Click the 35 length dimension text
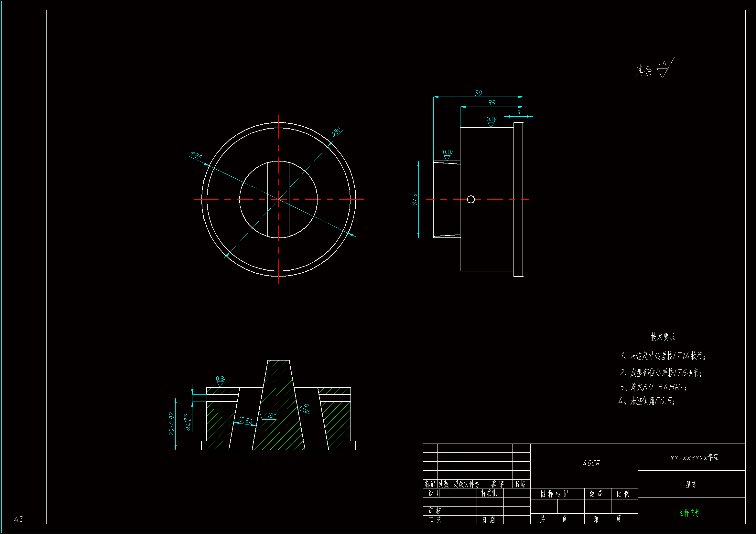The image size is (756, 534). coord(491,103)
